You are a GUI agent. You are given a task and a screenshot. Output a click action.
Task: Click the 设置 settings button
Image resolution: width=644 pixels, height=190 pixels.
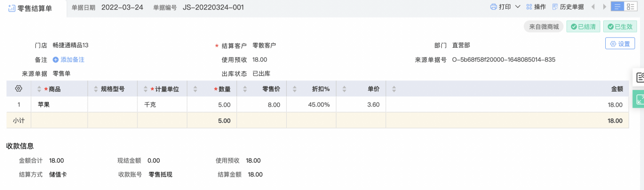tap(620, 44)
